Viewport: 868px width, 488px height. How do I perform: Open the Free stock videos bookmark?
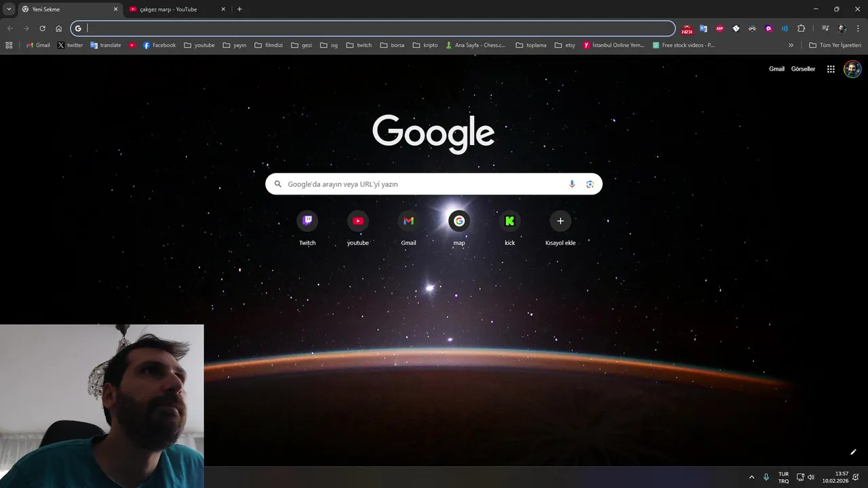click(x=684, y=45)
